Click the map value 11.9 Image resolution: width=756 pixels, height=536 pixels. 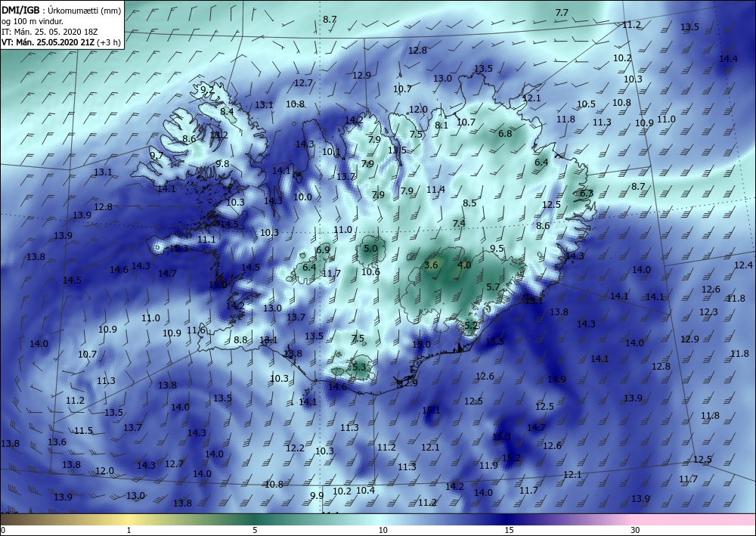[x=489, y=465]
